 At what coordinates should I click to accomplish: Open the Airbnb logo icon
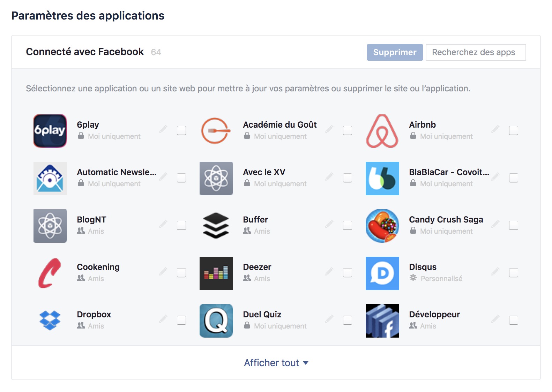[x=382, y=131]
